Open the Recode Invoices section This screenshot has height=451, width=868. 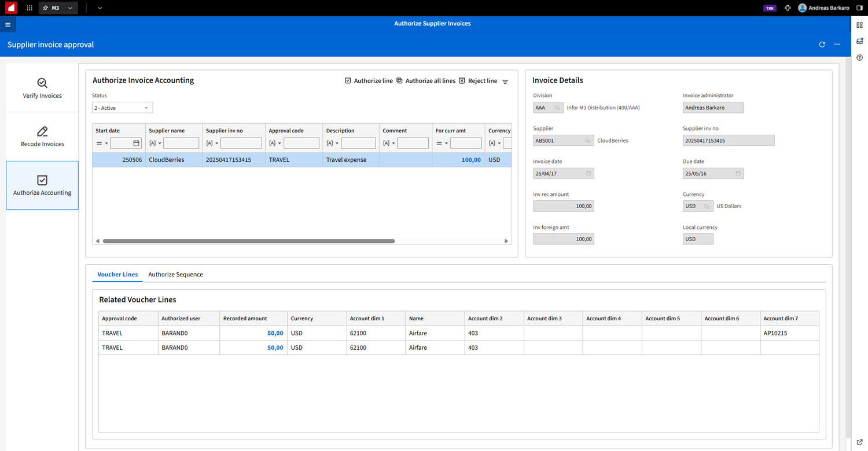42,136
